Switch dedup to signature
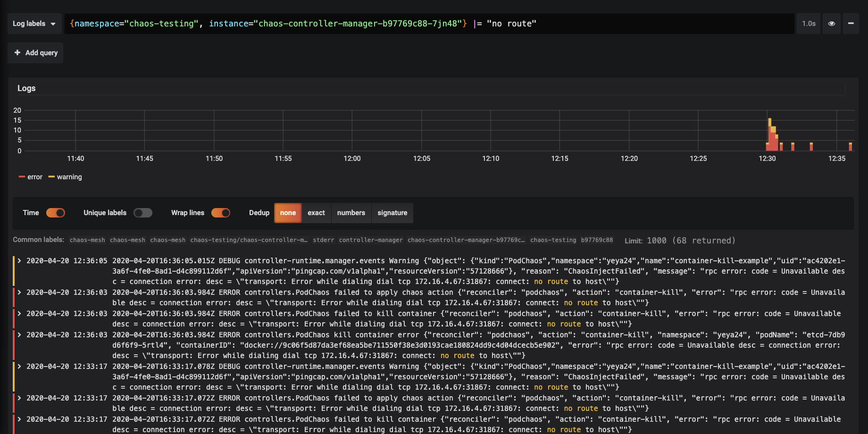The image size is (868, 434). click(392, 213)
